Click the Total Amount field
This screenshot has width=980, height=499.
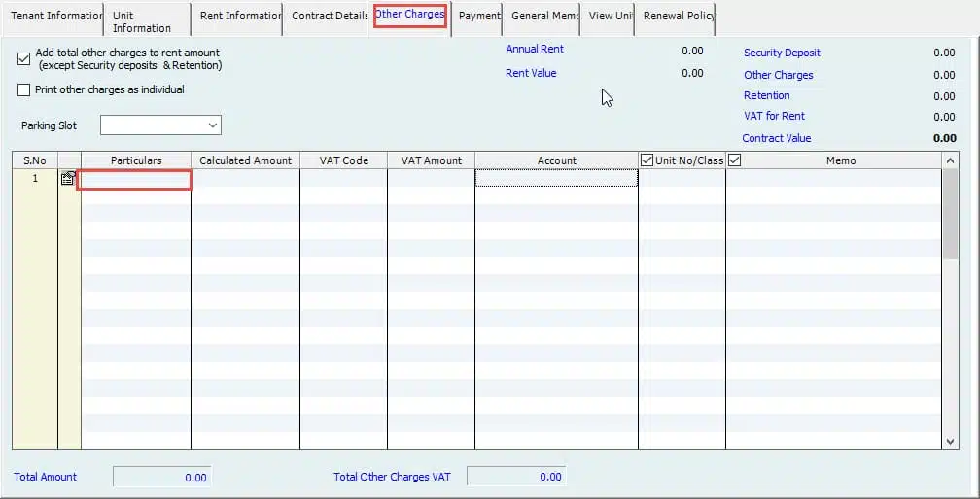click(161, 478)
